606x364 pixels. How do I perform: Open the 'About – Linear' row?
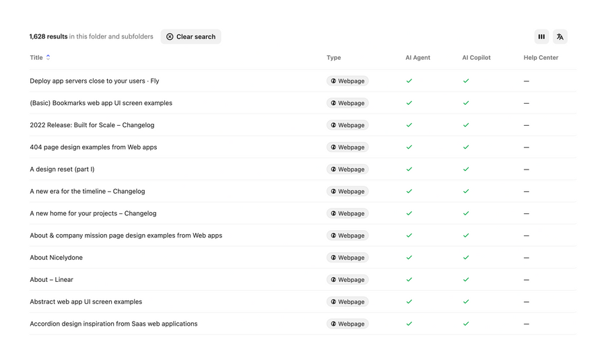point(302,279)
